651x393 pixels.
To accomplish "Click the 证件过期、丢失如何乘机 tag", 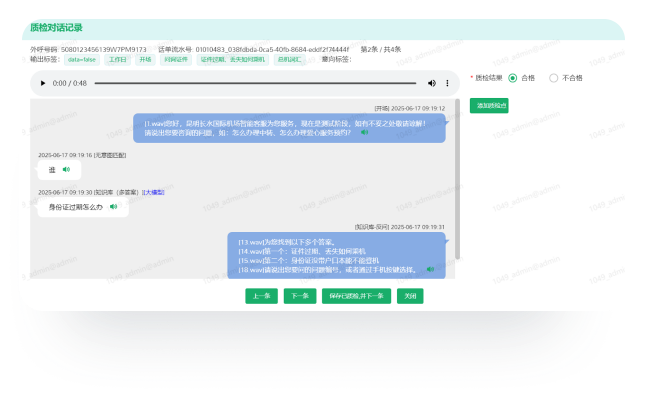I will 232,60.
